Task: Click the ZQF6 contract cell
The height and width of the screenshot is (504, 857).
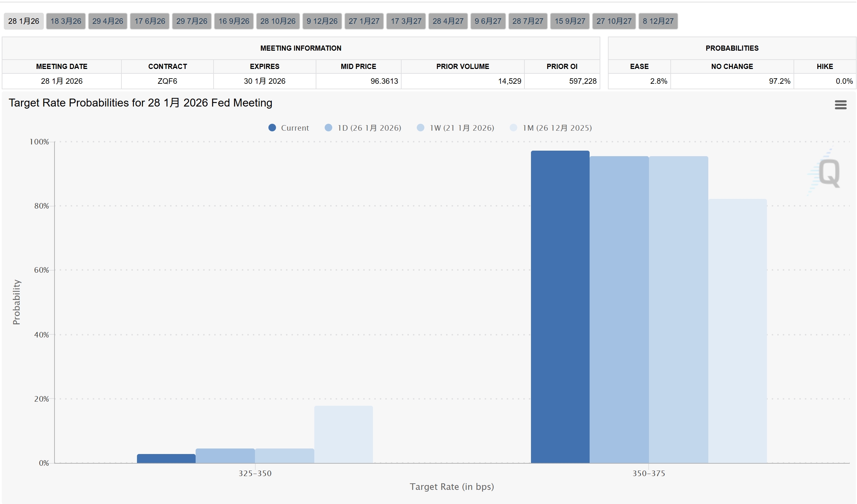Action: (167, 81)
